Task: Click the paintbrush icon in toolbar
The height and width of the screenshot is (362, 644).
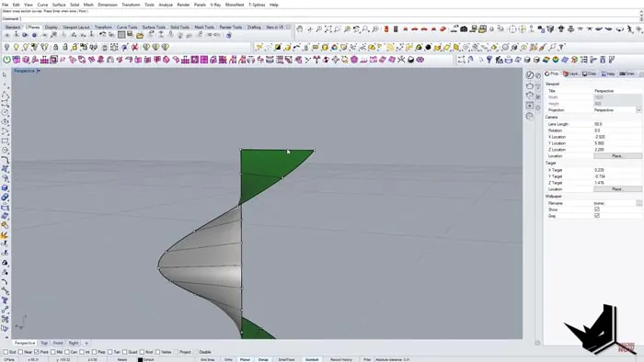Action: [x=543, y=47]
